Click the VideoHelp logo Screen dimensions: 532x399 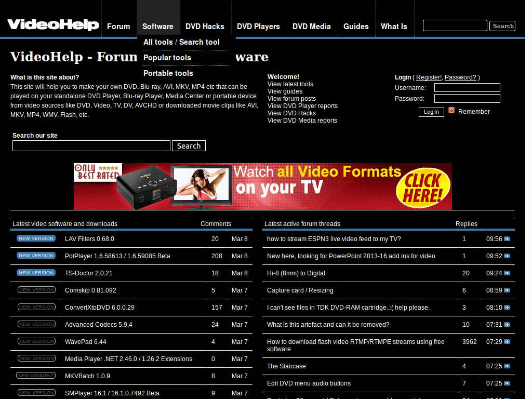coord(54,25)
